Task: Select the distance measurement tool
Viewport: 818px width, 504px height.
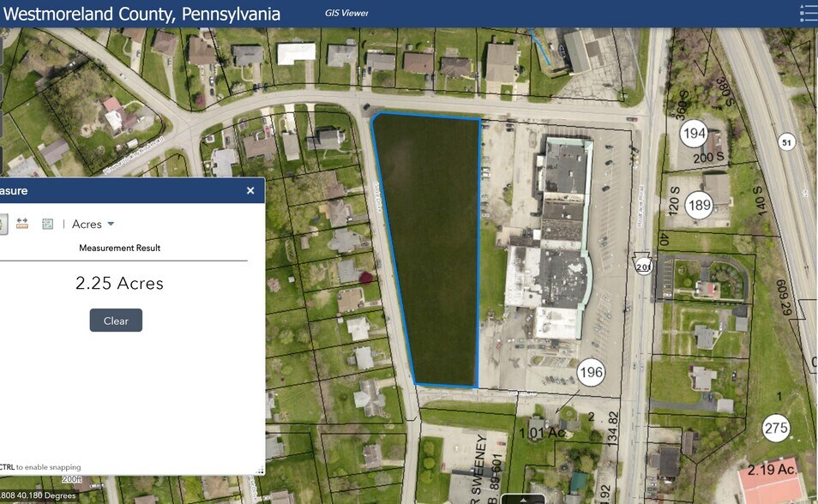Action: point(21,223)
